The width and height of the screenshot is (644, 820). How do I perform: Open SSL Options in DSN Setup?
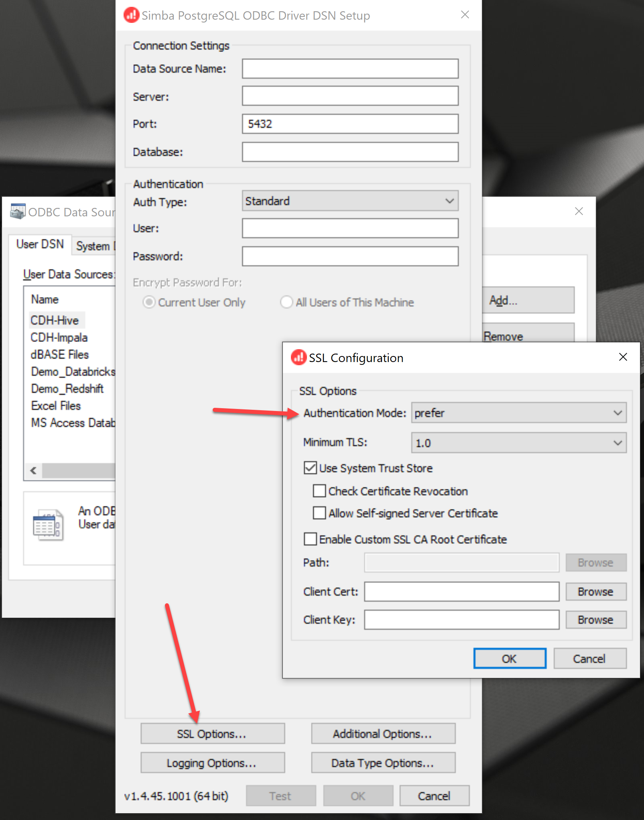[x=213, y=734]
